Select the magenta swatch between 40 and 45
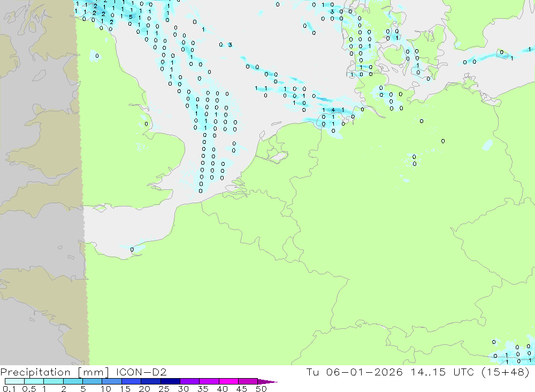Screen dimensions: 535x392 click(x=228, y=381)
